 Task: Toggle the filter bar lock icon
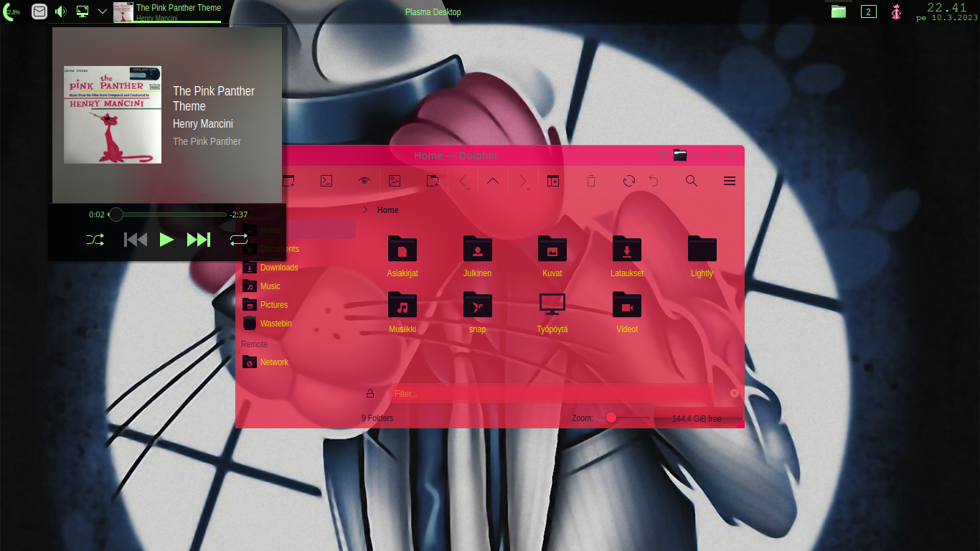pyautogui.click(x=370, y=393)
